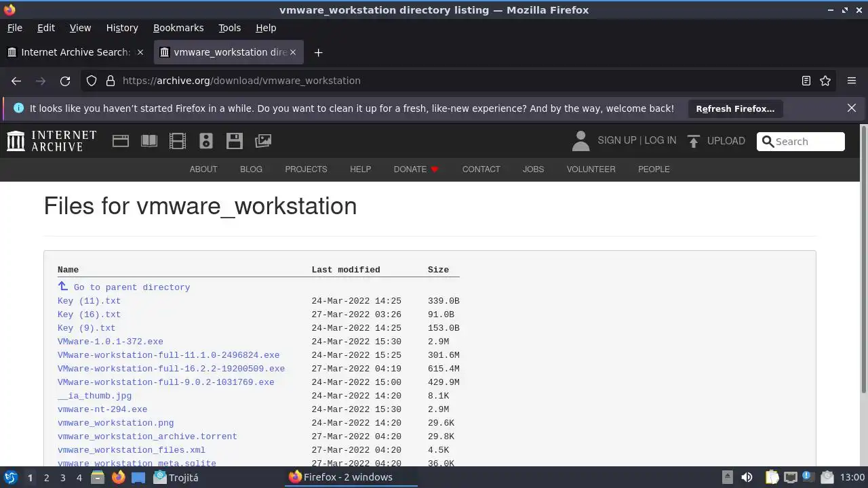Open vmware_workstation_archive.torrent
The width and height of the screenshot is (868, 488).
point(147,436)
